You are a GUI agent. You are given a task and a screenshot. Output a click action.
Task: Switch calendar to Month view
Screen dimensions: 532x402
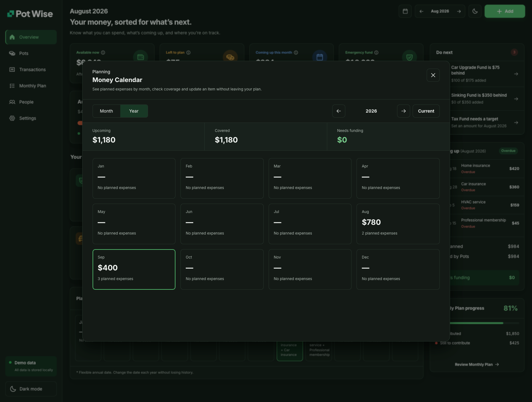pyautogui.click(x=106, y=111)
